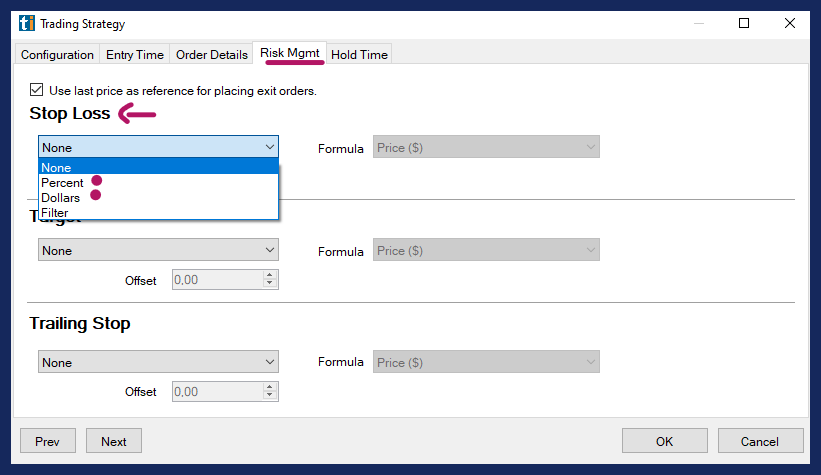
Task: Expand the Trailing Stop type dropdown
Action: coord(158,362)
